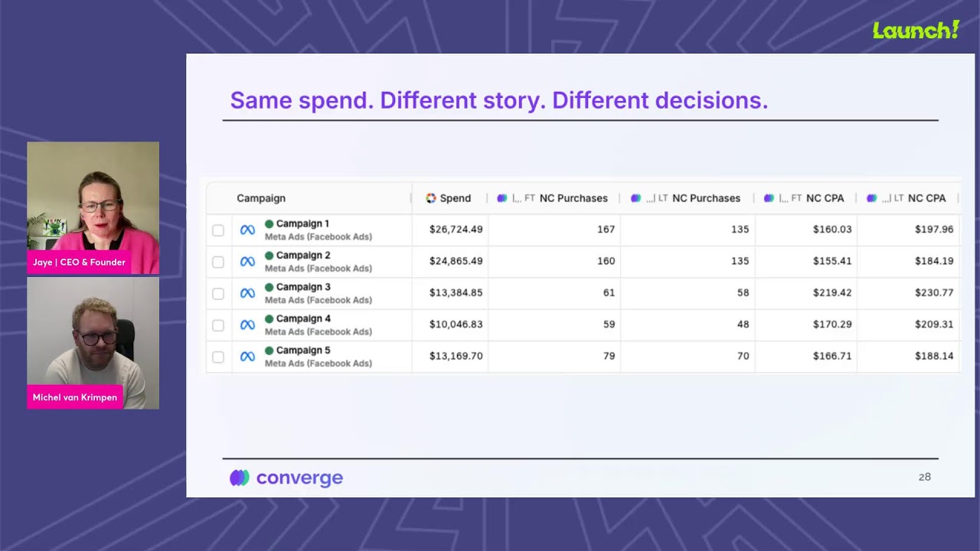Click the Converge logo mark in slide footer

tap(240, 478)
